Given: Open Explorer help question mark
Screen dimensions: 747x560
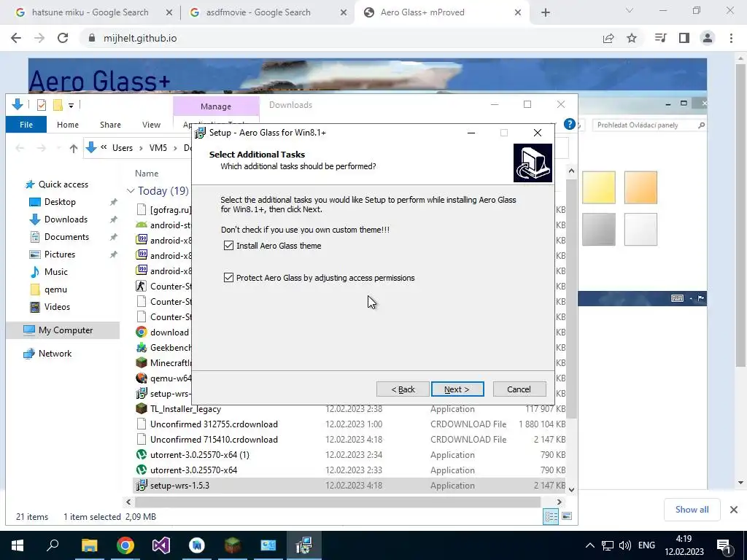Looking at the screenshot, I should click(569, 124).
